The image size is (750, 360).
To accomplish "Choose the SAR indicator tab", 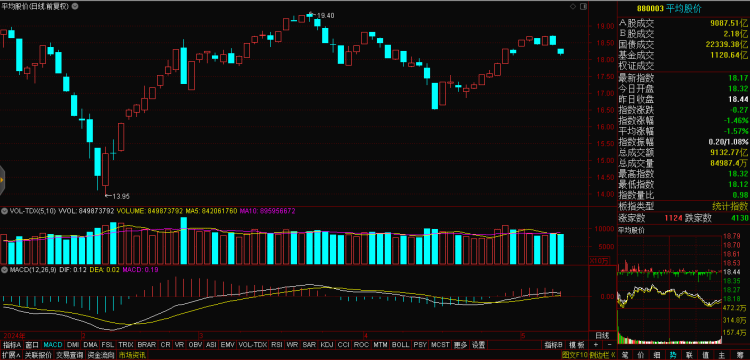I will coord(310,344).
